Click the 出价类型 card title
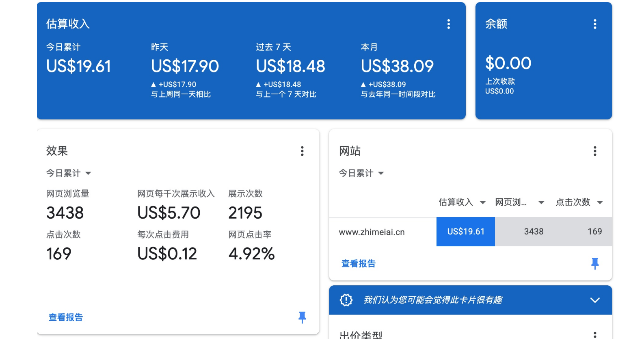Screen dimensions: 644x339 pos(361,335)
